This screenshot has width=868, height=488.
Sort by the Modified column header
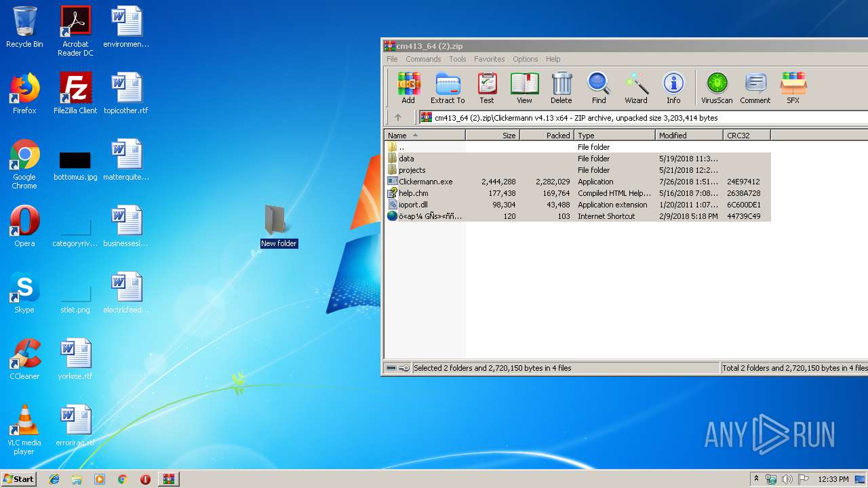(x=689, y=136)
